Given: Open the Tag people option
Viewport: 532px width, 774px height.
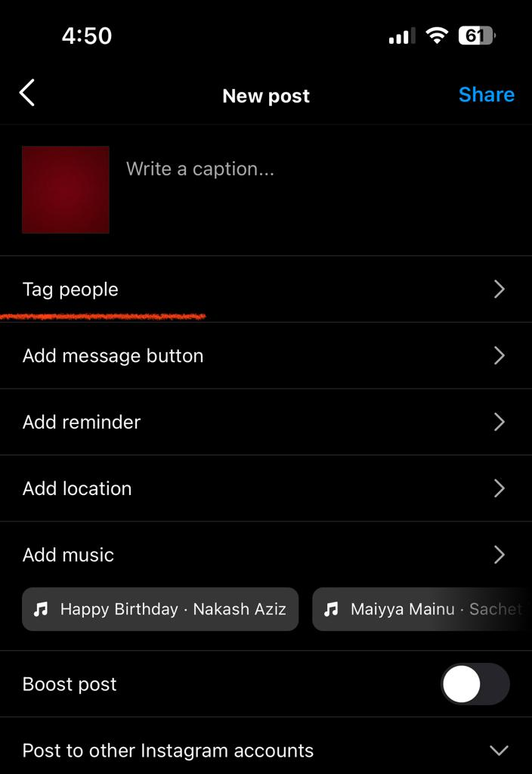Looking at the screenshot, I should pos(266,289).
